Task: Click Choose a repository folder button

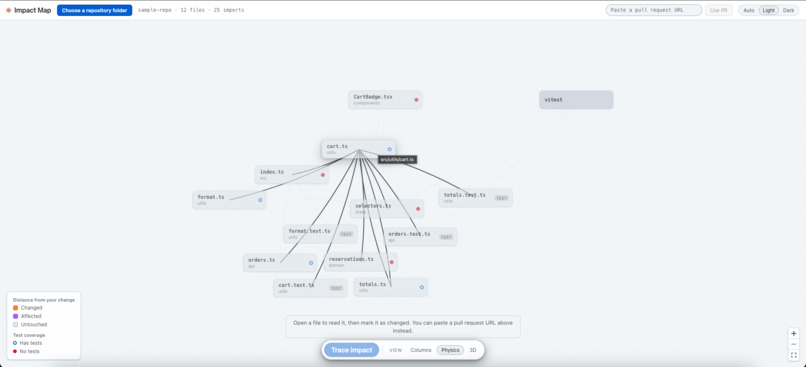Action: (x=95, y=10)
